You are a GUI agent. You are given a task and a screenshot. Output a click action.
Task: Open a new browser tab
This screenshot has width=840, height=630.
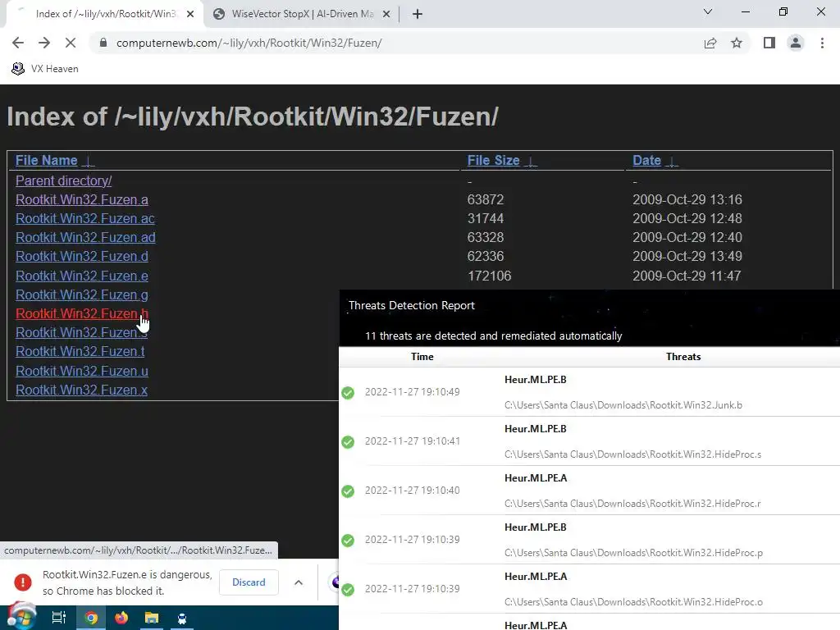418,14
